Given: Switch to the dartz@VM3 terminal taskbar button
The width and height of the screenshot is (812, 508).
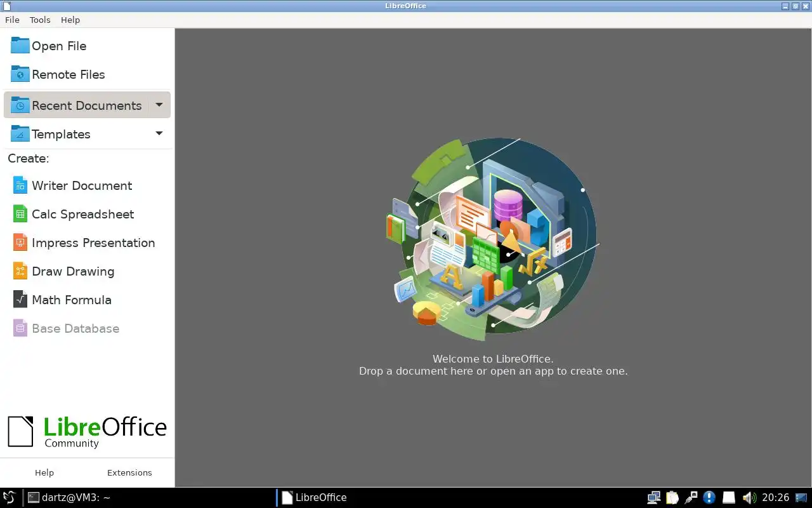Looking at the screenshot, I should pyautogui.click(x=70, y=497).
